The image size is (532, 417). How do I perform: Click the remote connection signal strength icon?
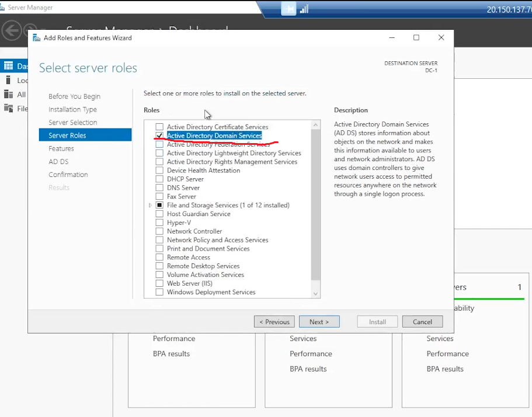(x=304, y=9)
